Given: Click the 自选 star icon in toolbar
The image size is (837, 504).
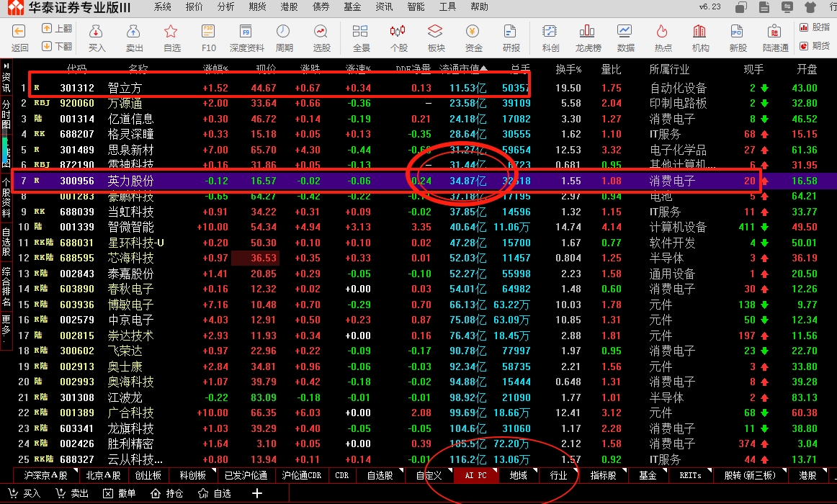Looking at the screenshot, I should [171, 32].
